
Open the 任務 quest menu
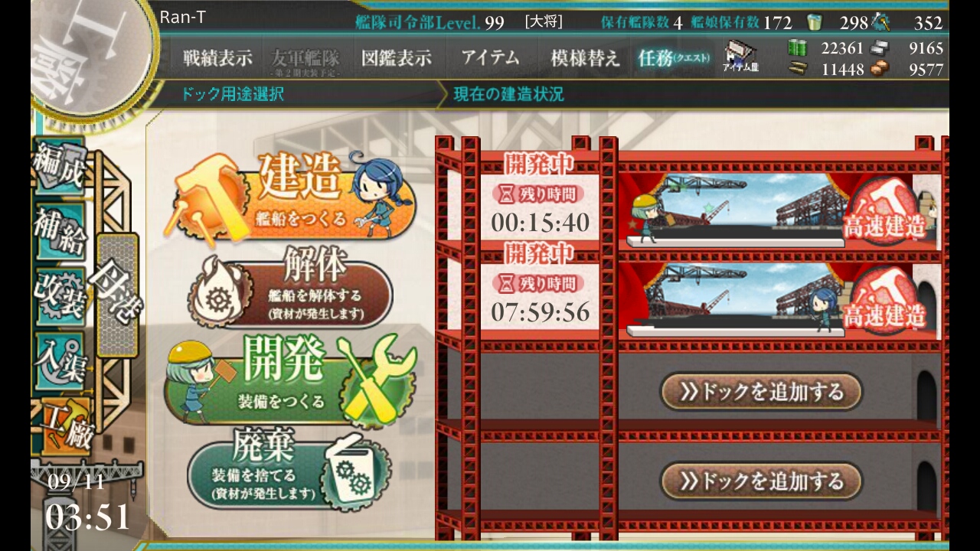click(x=674, y=58)
